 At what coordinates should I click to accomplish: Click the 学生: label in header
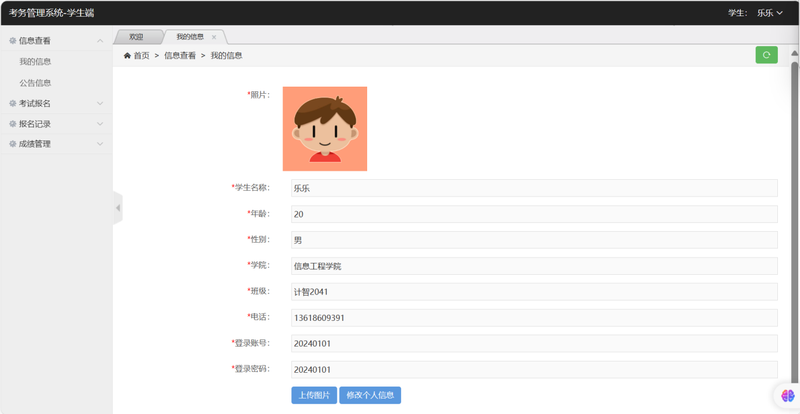pos(738,13)
